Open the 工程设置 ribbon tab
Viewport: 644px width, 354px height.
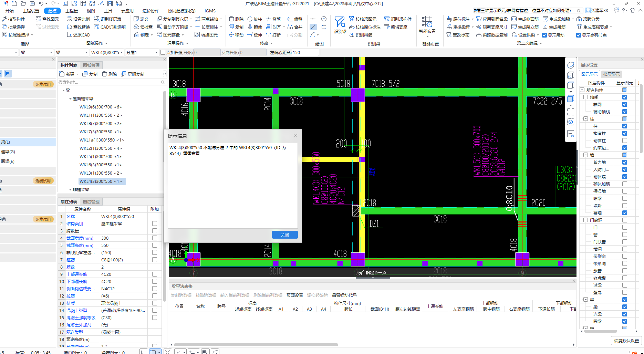click(x=31, y=11)
